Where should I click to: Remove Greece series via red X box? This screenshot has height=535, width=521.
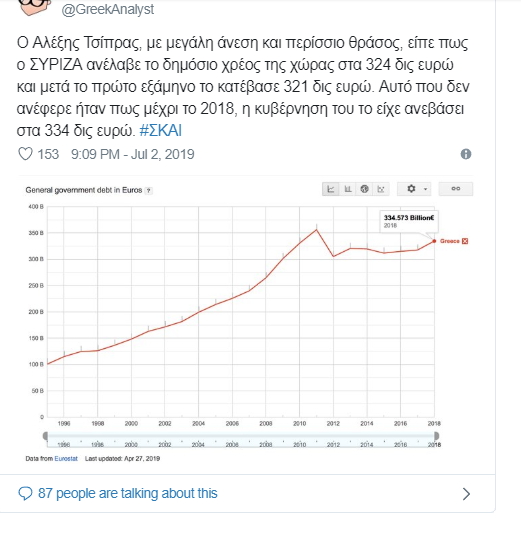[x=465, y=241]
